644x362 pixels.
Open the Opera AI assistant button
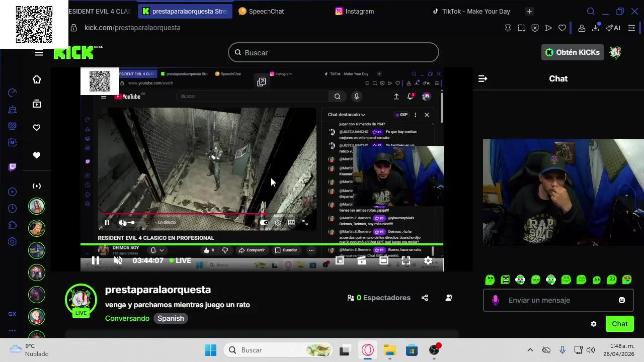613,28
